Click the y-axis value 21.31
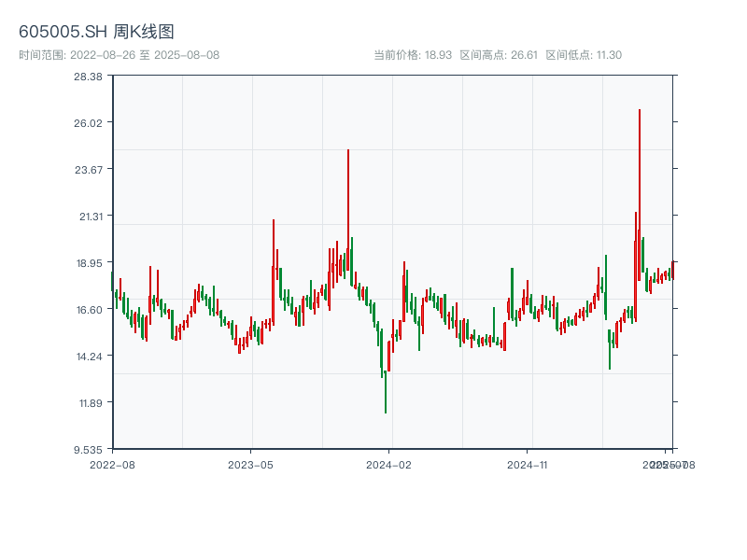 [91, 217]
